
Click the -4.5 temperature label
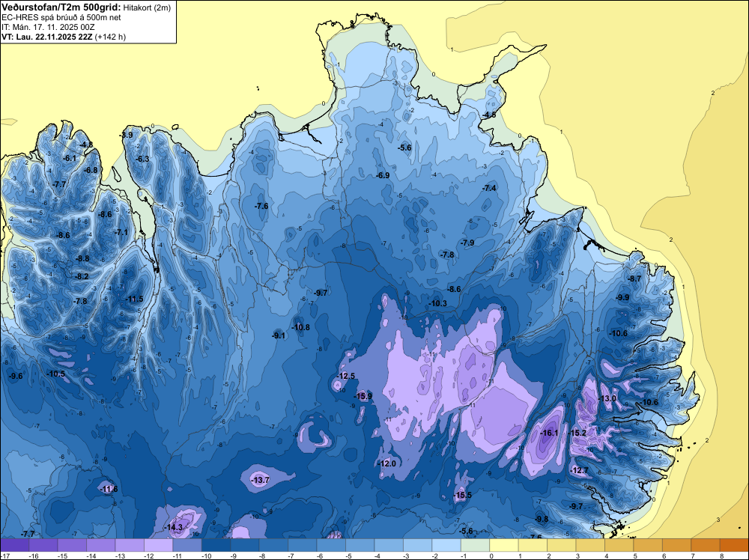(489, 115)
